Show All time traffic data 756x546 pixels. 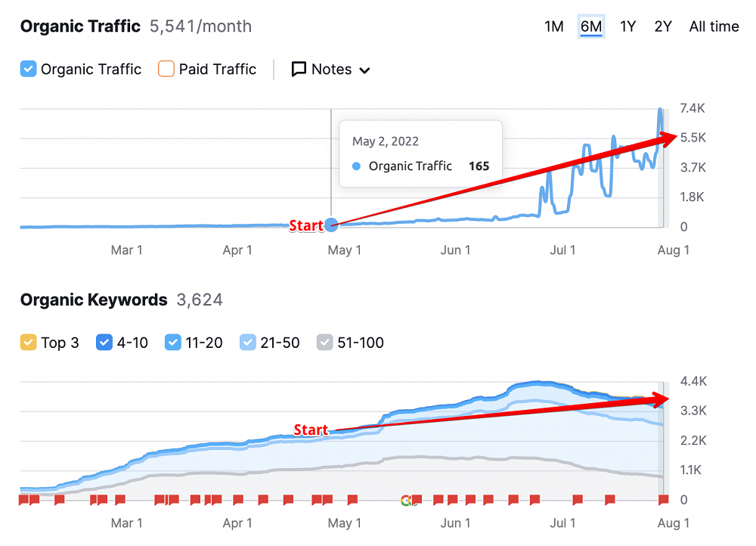pyautogui.click(x=714, y=26)
